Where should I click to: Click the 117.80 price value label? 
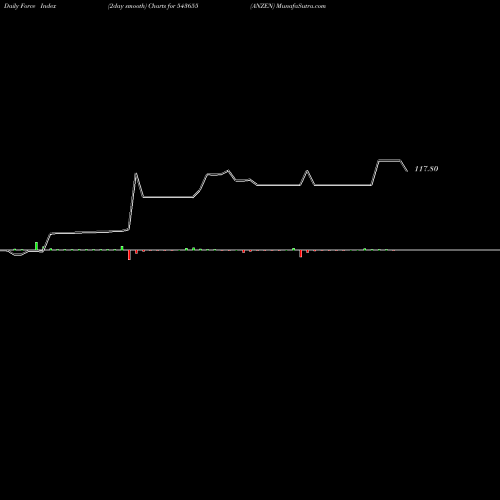pyautogui.click(x=426, y=169)
